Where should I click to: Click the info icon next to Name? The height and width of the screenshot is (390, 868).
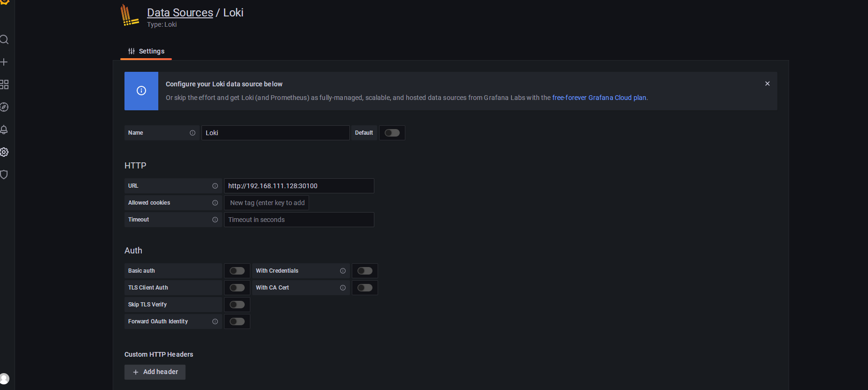click(193, 133)
